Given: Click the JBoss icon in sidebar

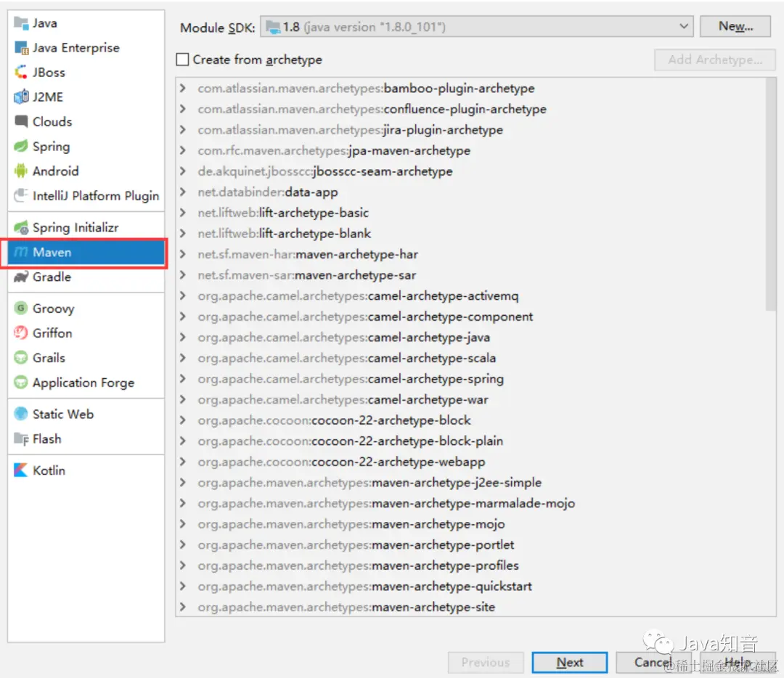Looking at the screenshot, I should pos(21,73).
